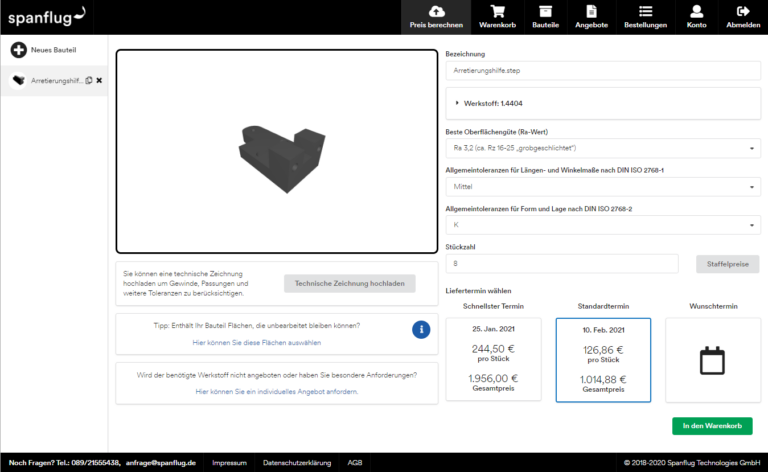Open the Beste Oberflächengüte Ra-Wert dropdown
This screenshot has height=472, width=768.
coord(602,148)
